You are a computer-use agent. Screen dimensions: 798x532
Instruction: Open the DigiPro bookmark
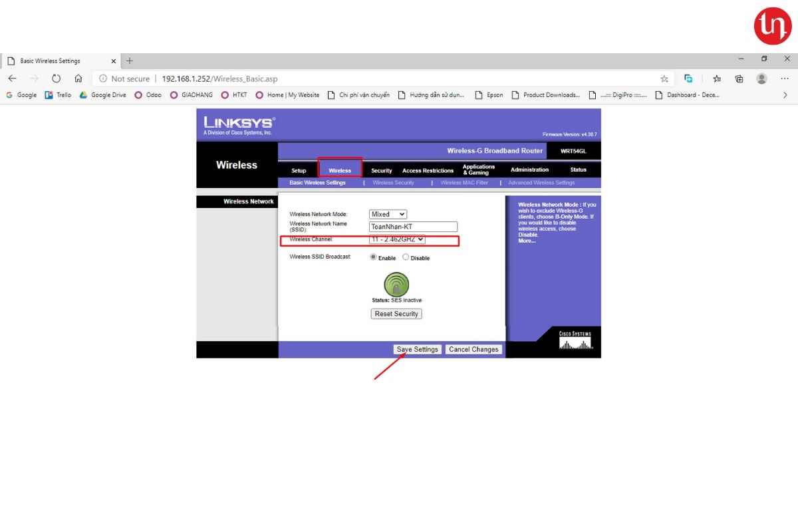(618, 95)
